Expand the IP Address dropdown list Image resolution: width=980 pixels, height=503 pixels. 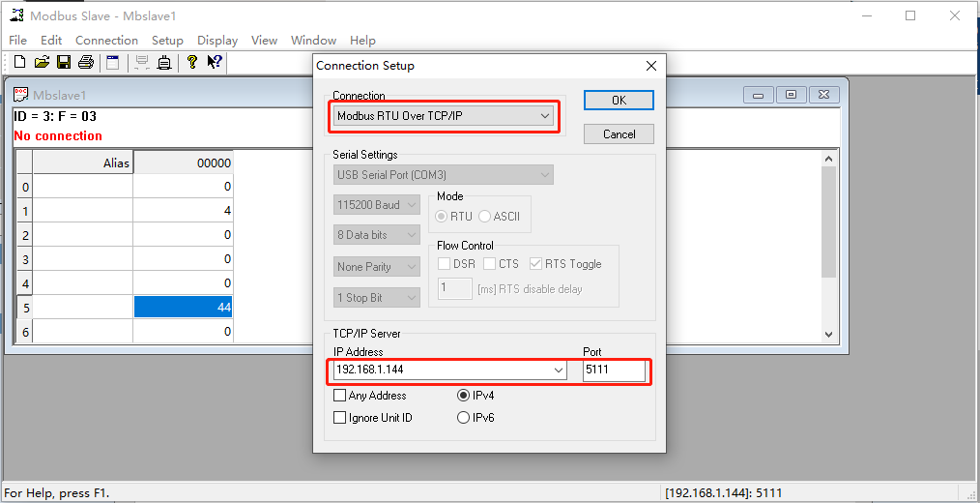pyautogui.click(x=558, y=370)
